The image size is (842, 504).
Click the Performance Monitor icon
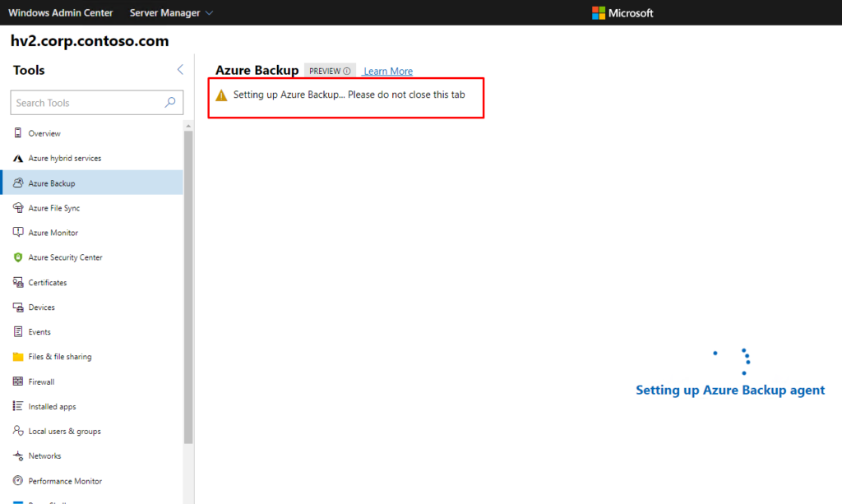(x=18, y=480)
